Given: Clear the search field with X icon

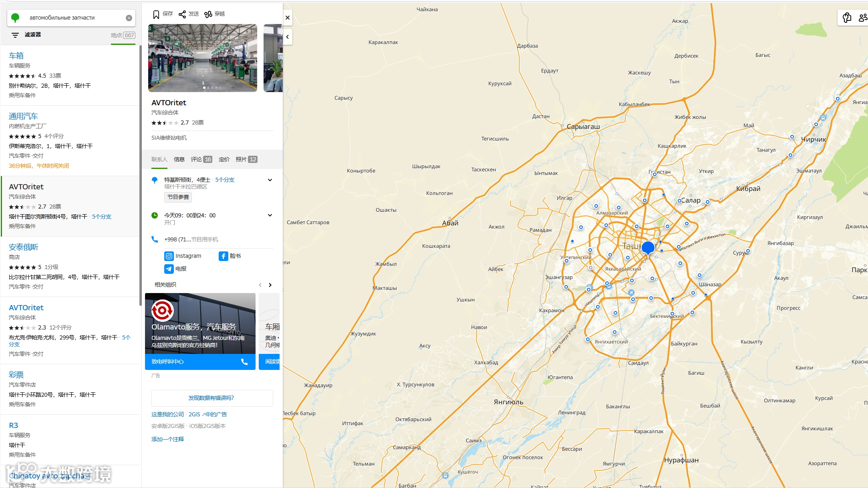Looking at the screenshot, I should pos(129,18).
